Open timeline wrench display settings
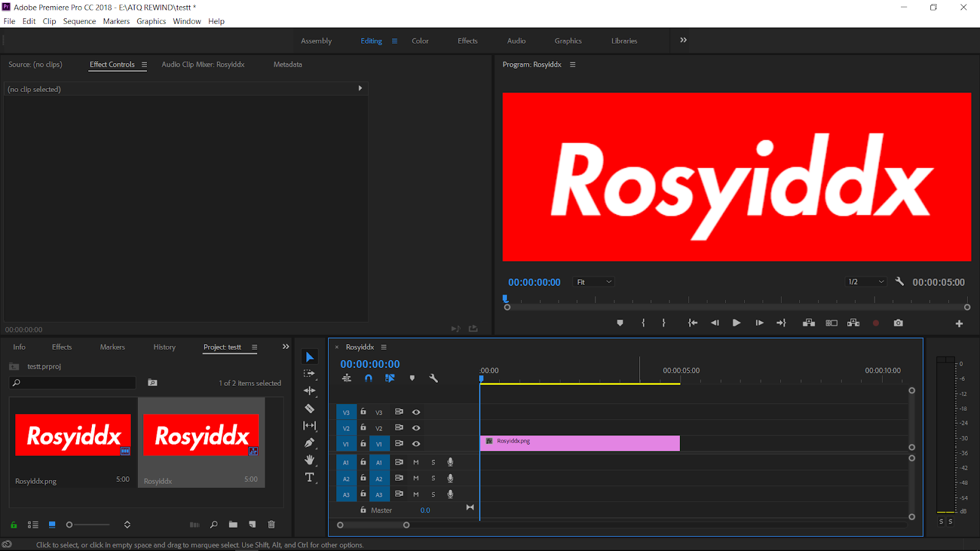This screenshot has height=551, width=980. [x=434, y=378]
